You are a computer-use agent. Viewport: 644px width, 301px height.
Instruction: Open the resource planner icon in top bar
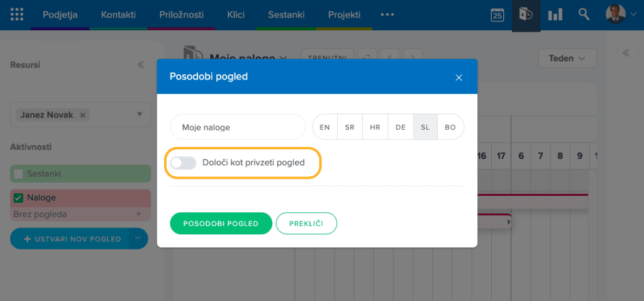click(526, 15)
